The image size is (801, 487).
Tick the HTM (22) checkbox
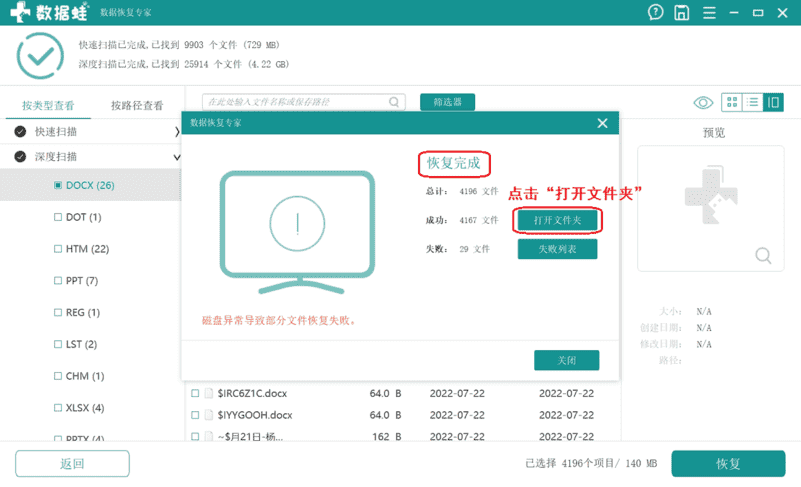pos(57,249)
